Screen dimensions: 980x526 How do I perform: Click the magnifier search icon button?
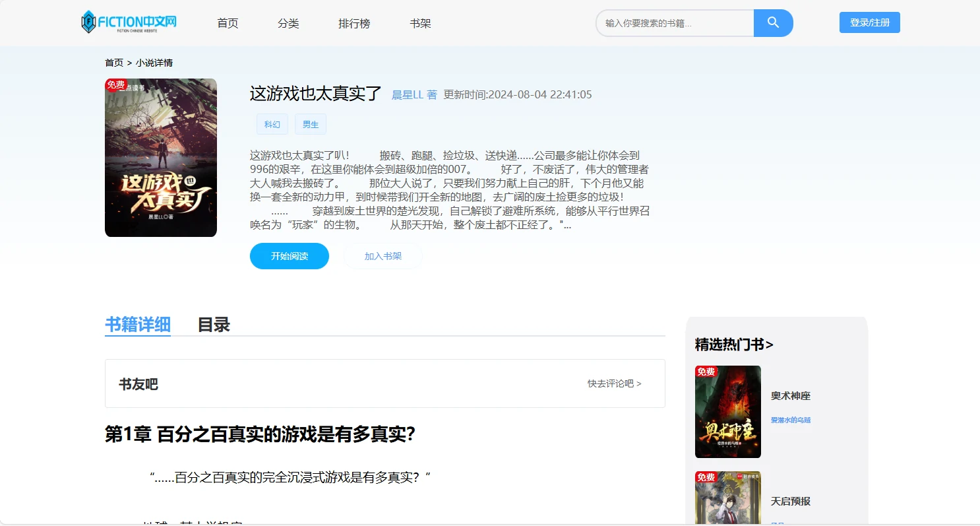point(773,23)
